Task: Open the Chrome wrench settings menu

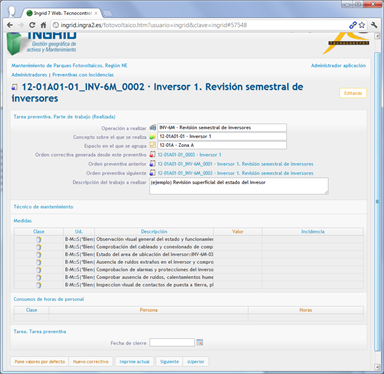Action: tap(374, 25)
